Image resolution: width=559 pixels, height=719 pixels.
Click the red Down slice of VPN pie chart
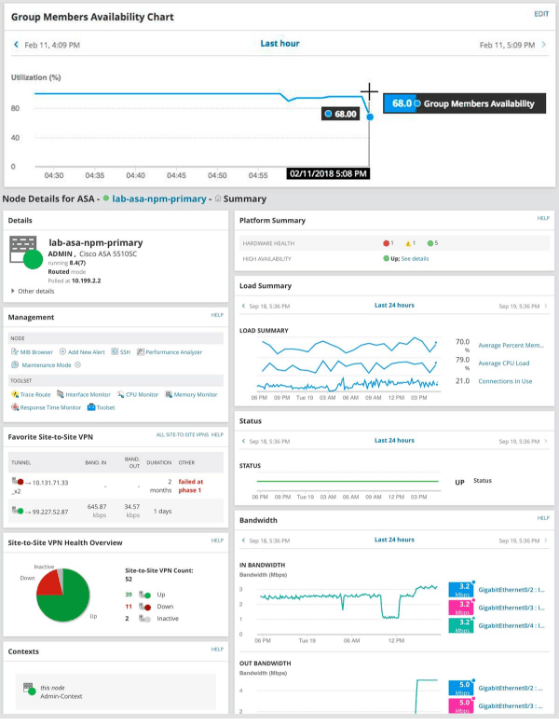point(50,583)
